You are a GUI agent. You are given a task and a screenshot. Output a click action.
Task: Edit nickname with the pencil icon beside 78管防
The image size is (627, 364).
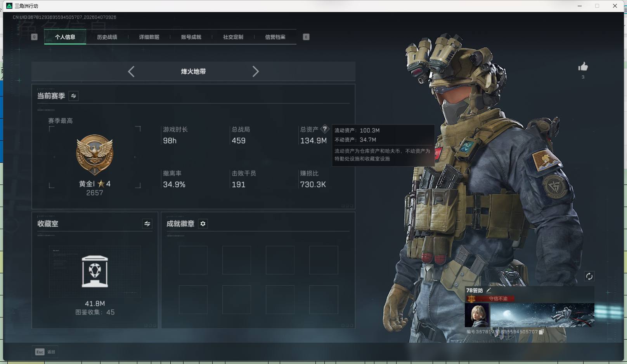(x=488, y=290)
